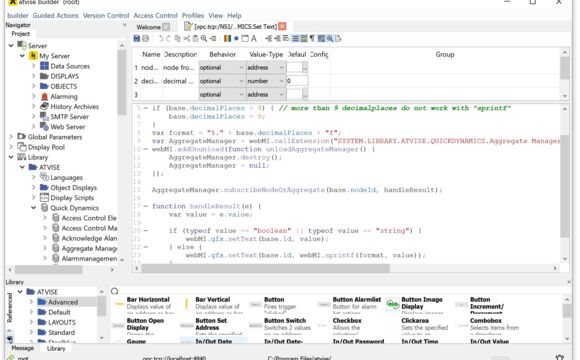Click the Cut scissors icon
The width and height of the screenshot is (580, 360).
click(186, 38)
